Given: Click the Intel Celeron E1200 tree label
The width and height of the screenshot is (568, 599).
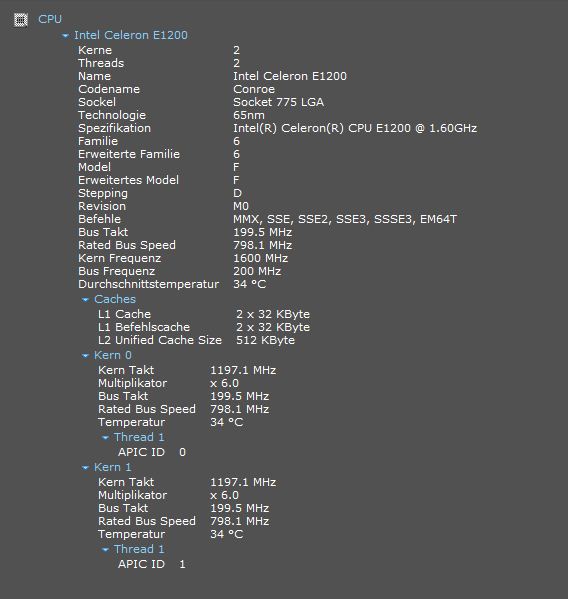Looking at the screenshot, I should pyautogui.click(x=131, y=35).
